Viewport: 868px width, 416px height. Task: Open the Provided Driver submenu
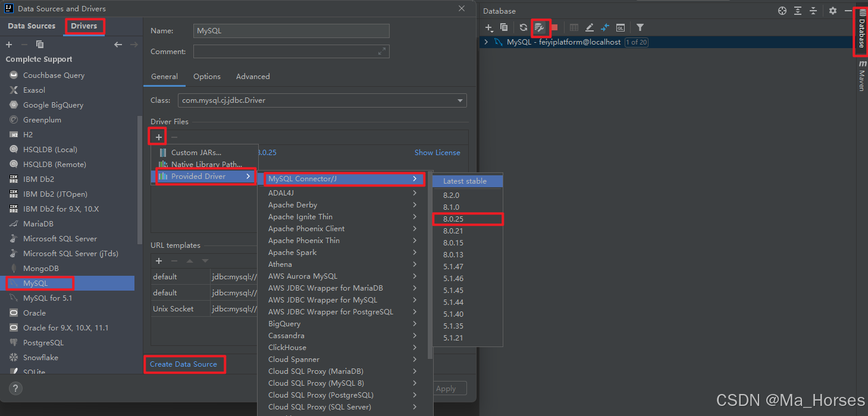point(205,176)
